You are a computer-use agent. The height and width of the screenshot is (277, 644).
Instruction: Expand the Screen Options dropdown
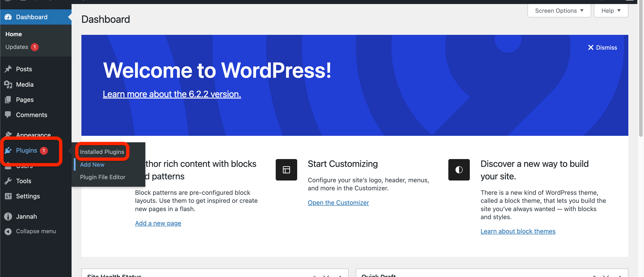(559, 11)
